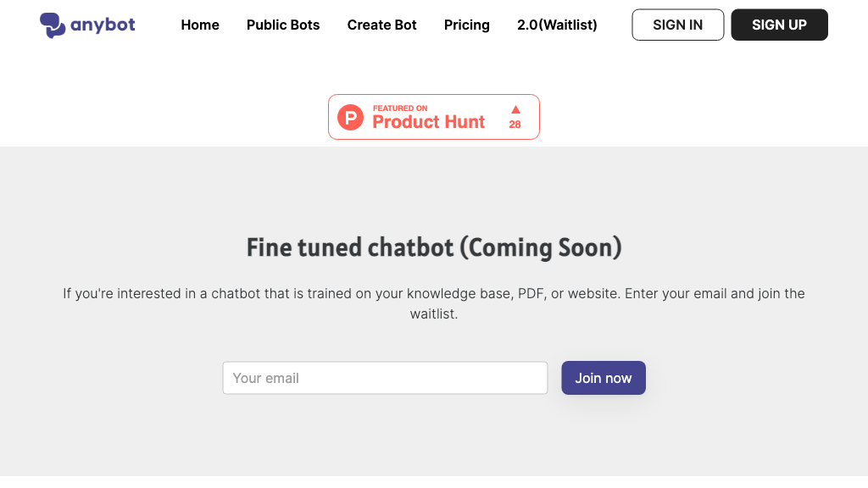Open the Create Bot page
The width and height of the screenshot is (868, 488).
tap(381, 25)
